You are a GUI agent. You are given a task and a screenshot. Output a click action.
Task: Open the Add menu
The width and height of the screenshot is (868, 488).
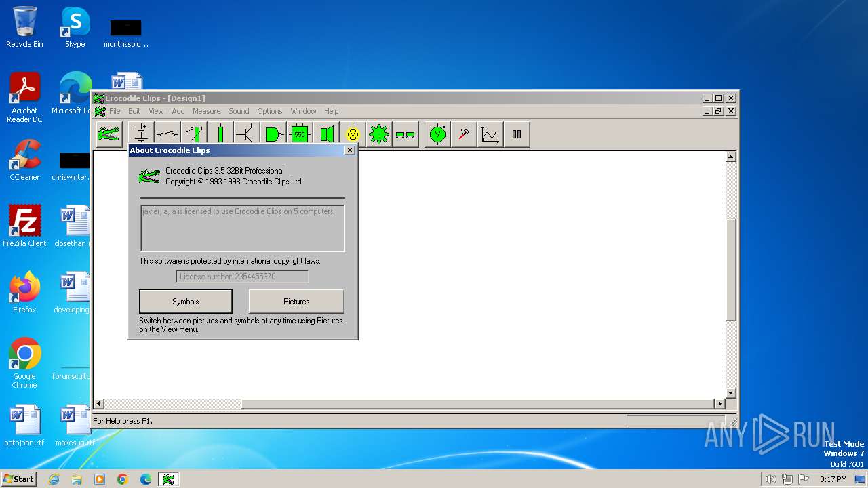[178, 111]
